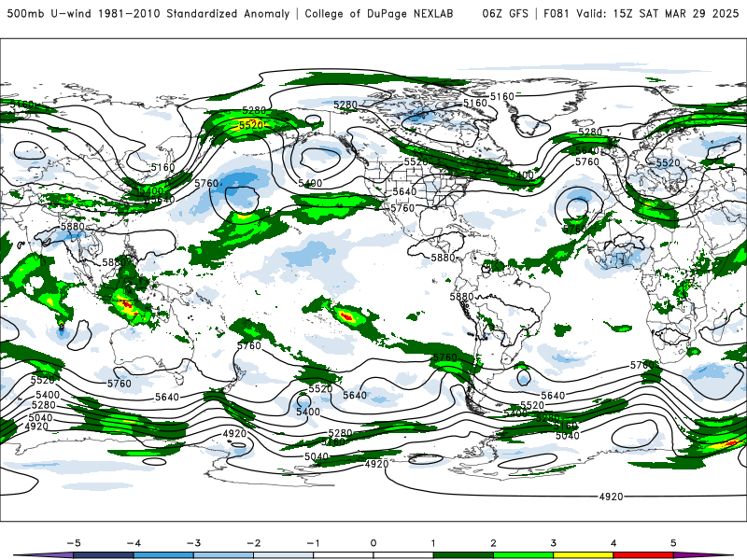Select the red 4 to 5 legend segment

643,555
